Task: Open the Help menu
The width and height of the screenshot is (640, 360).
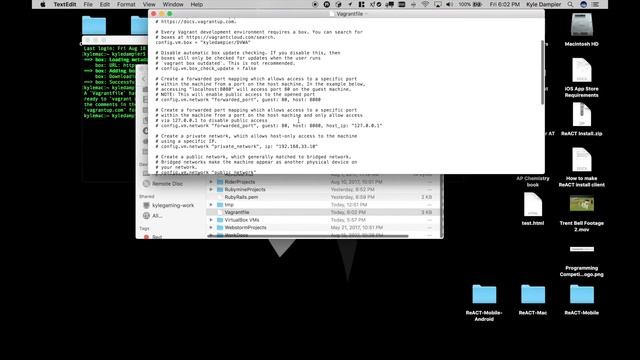Action: pos(197,4)
